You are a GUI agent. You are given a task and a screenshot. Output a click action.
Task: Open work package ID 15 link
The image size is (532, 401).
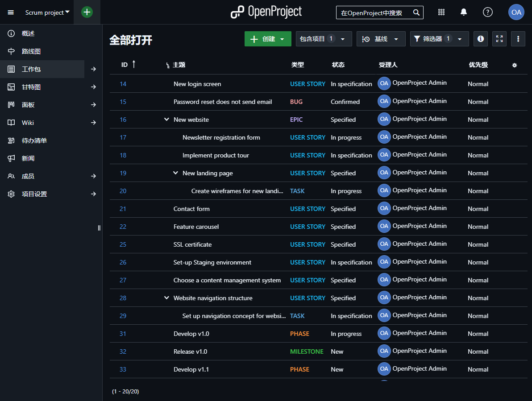(123, 102)
